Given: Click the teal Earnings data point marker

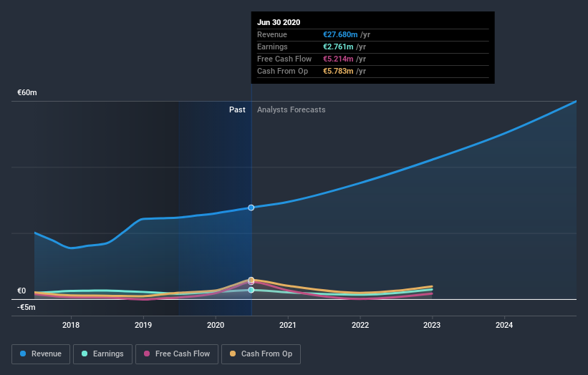Looking at the screenshot, I should 251,290.
